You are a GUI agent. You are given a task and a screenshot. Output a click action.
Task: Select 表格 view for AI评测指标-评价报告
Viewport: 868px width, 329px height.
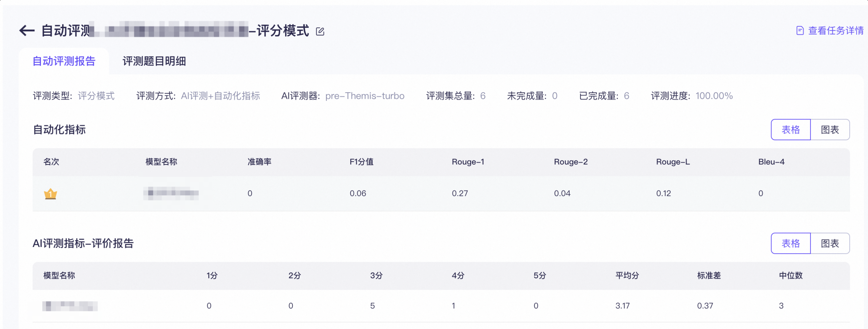pyautogui.click(x=790, y=243)
